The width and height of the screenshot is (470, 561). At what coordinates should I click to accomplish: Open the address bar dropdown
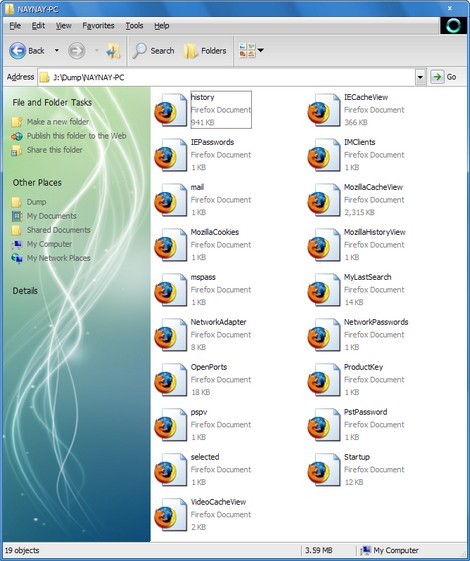point(420,77)
